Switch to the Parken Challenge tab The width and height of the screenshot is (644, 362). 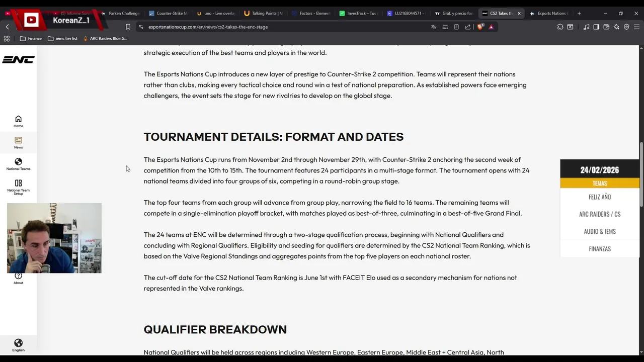point(121,13)
